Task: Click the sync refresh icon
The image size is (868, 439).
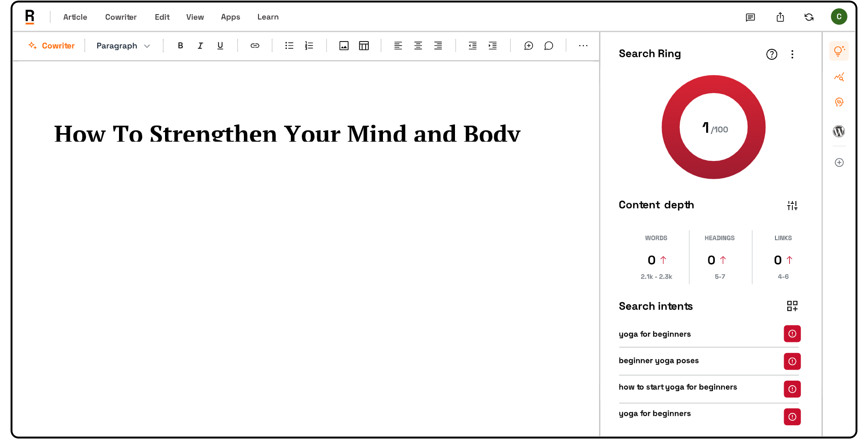Action: (x=809, y=17)
